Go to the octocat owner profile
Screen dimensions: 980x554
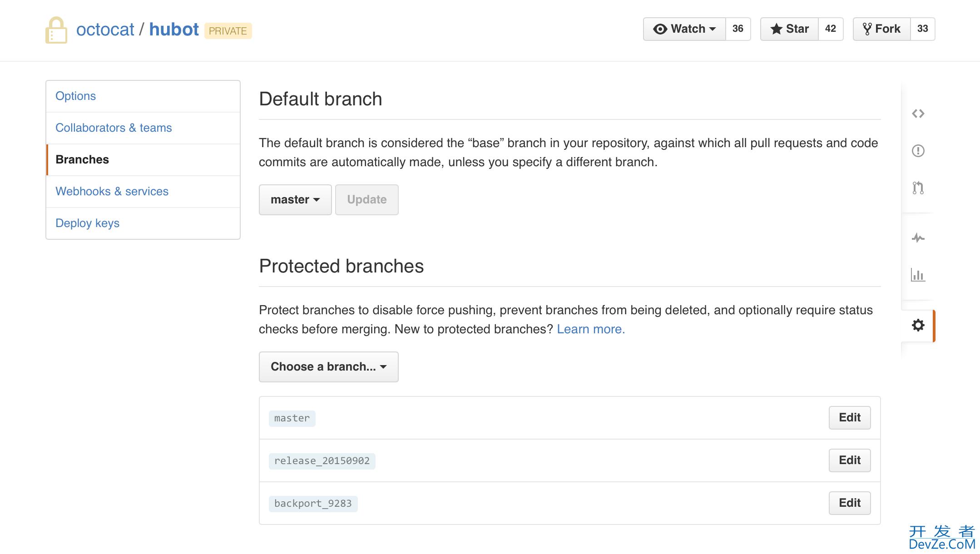[x=105, y=30]
